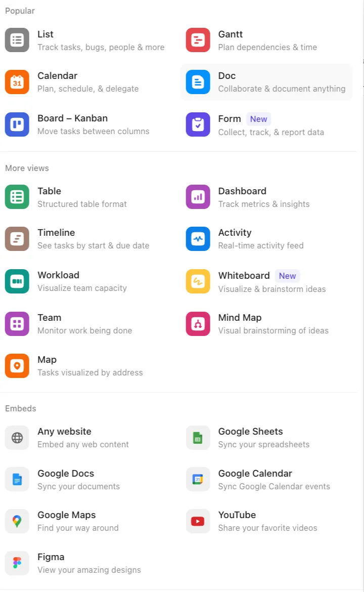Screen dimensions: 364x592
Task: Click the gray List view icon
Action: click(17, 40)
